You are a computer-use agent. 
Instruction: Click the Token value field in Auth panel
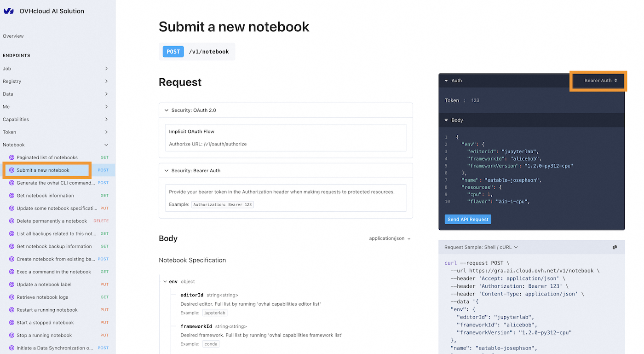[476, 100]
